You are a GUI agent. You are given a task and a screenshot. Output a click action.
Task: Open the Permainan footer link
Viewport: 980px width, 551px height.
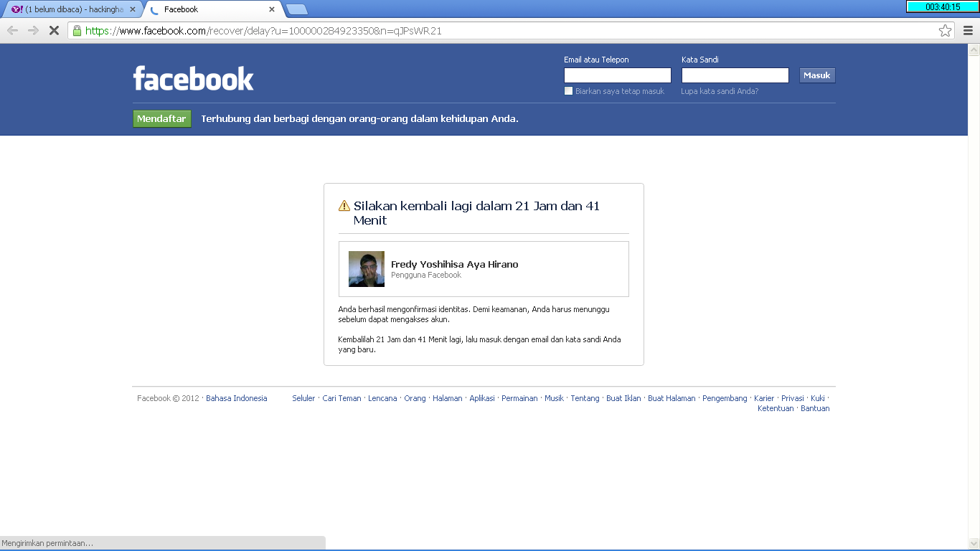tap(519, 398)
